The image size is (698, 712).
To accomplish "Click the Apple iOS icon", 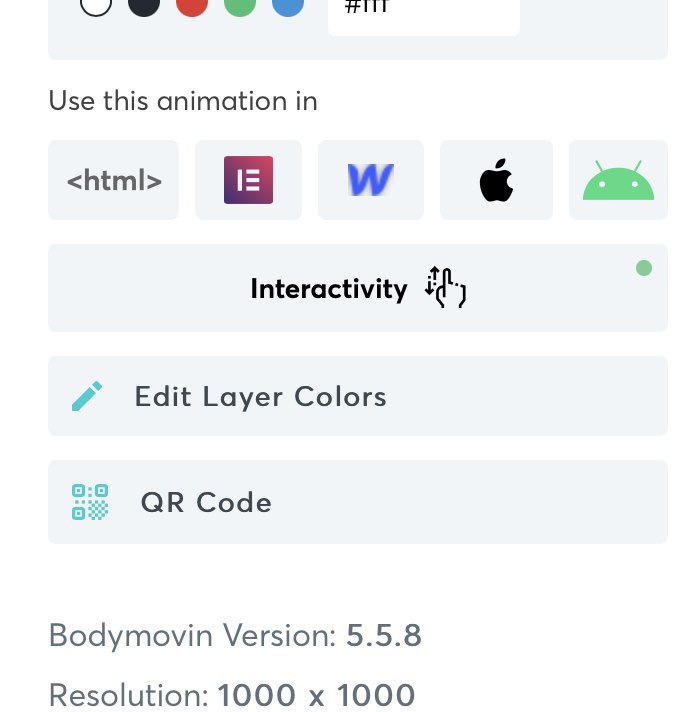I will pos(496,180).
